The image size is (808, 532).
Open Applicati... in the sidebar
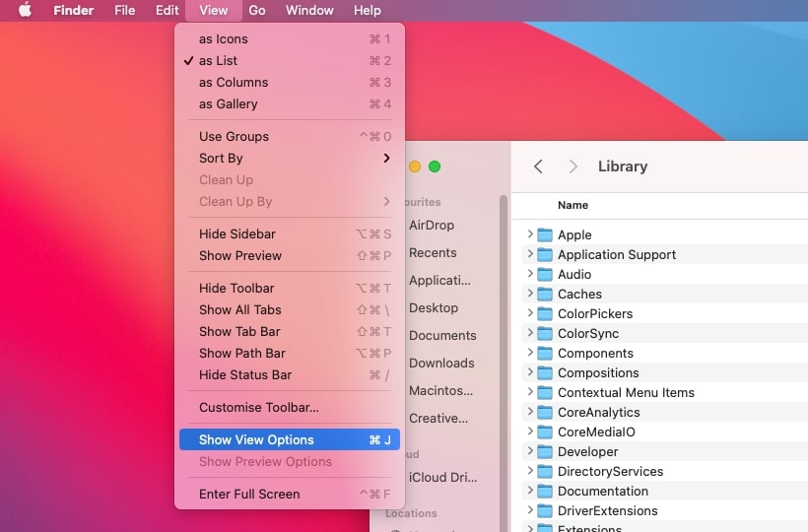(439, 280)
